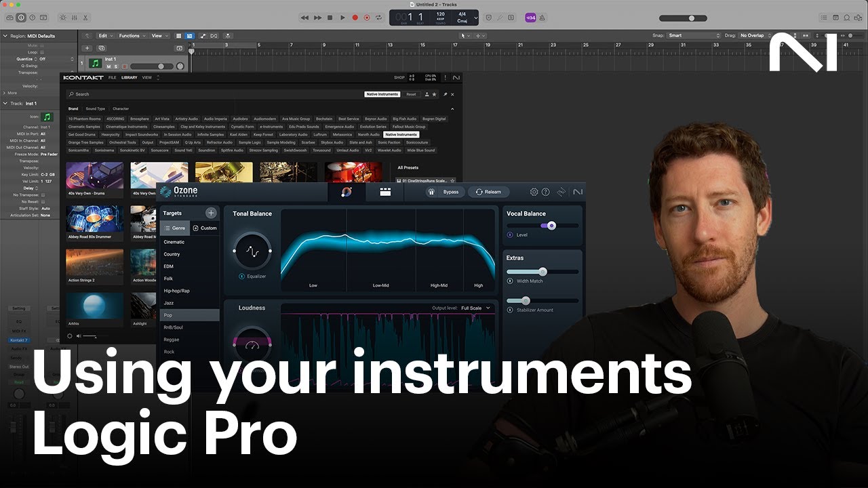The image size is (868, 488).
Task: Open the Note Pad icon in Logic
Action: pyautogui.click(x=835, y=17)
